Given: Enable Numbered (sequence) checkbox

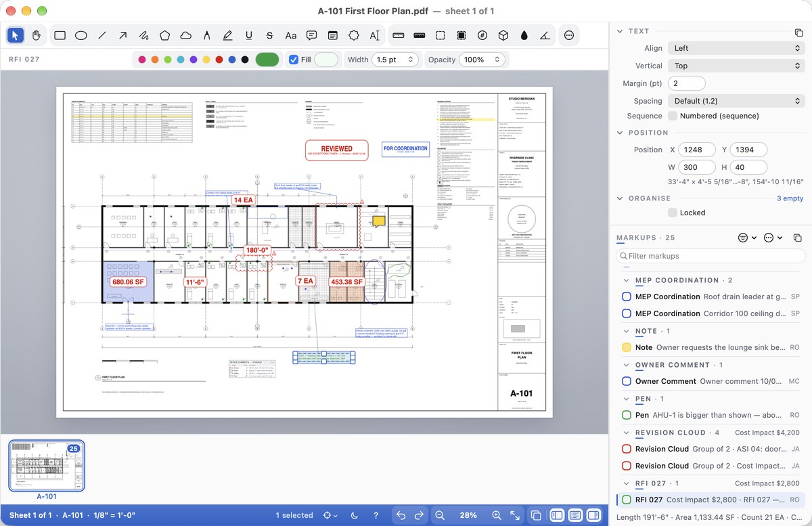Looking at the screenshot, I should click(x=673, y=116).
